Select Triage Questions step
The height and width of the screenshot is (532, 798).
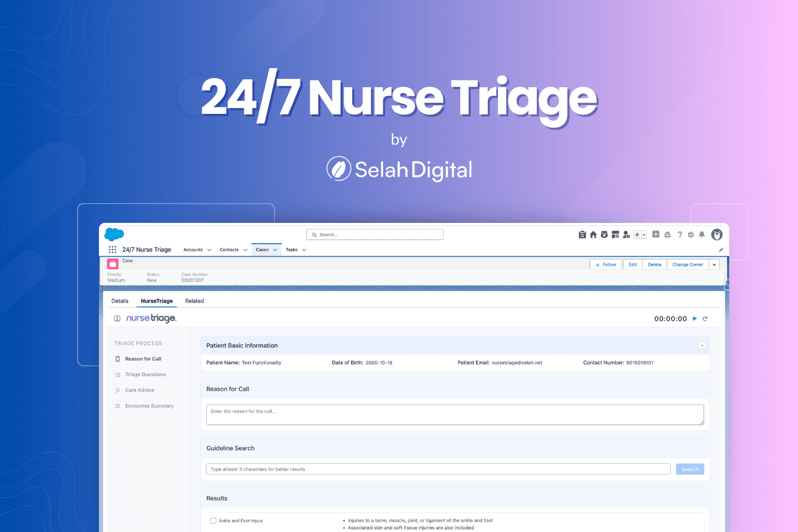coord(145,375)
